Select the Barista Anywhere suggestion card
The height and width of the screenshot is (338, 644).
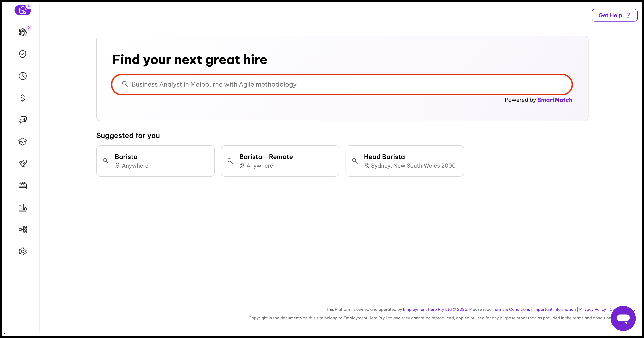point(155,161)
